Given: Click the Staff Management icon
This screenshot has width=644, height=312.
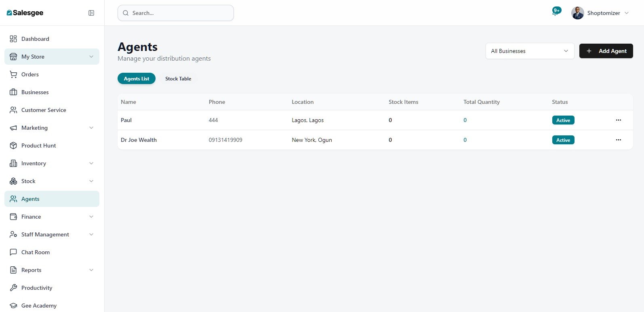Looking at the screenshot, I should point(13,234).
